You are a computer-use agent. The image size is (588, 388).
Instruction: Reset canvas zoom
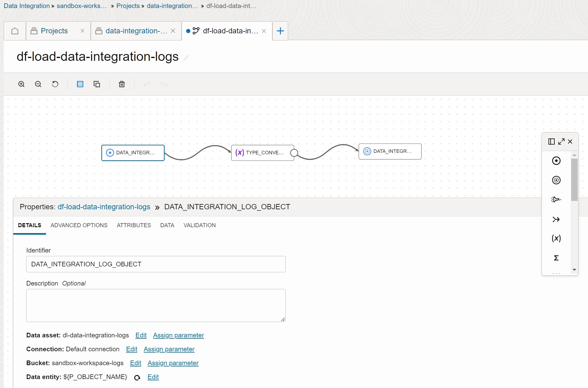(x=55, y=84)
